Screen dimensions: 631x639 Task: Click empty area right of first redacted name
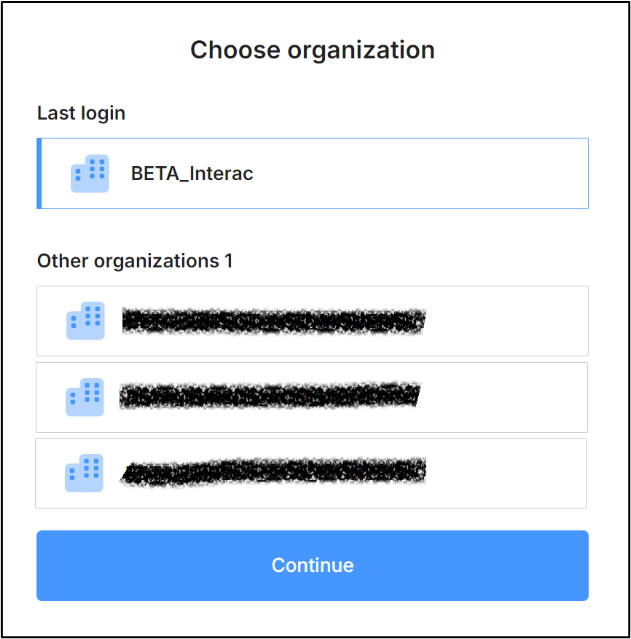point(505,321)
